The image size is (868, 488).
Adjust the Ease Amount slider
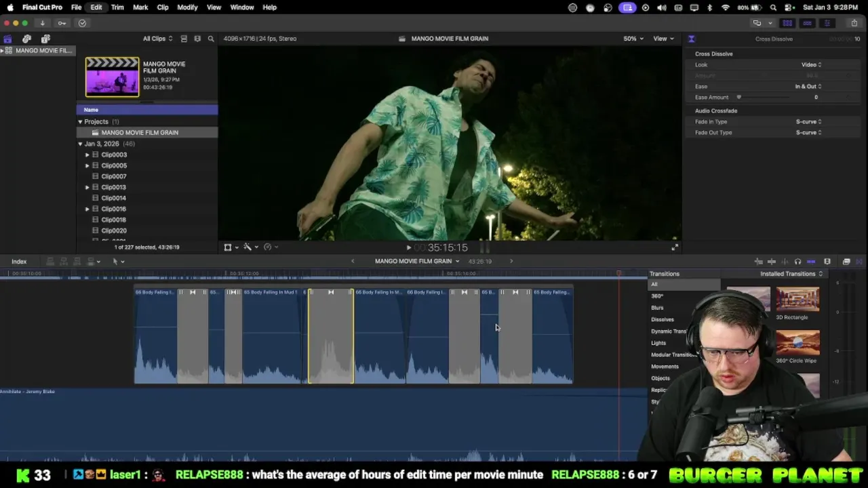[739, 98]
